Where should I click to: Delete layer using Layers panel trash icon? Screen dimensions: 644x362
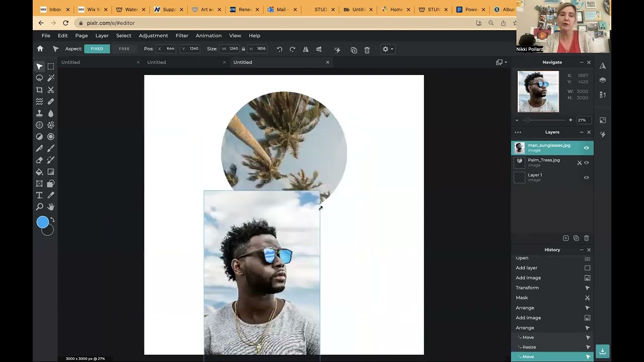pos(586,238)
